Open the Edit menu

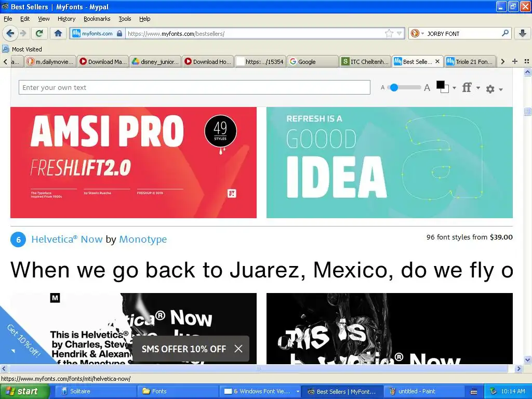25,19
